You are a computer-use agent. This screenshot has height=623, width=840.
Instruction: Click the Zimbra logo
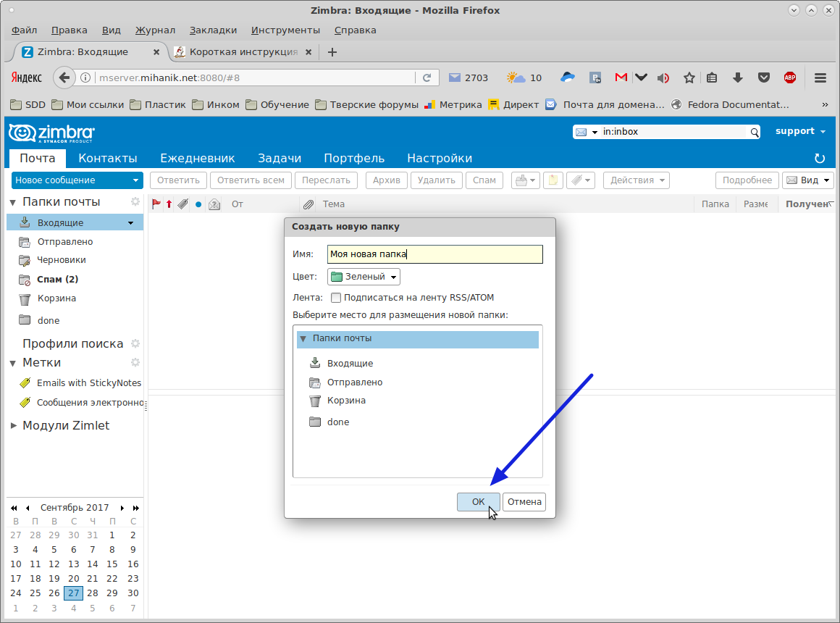52,133
